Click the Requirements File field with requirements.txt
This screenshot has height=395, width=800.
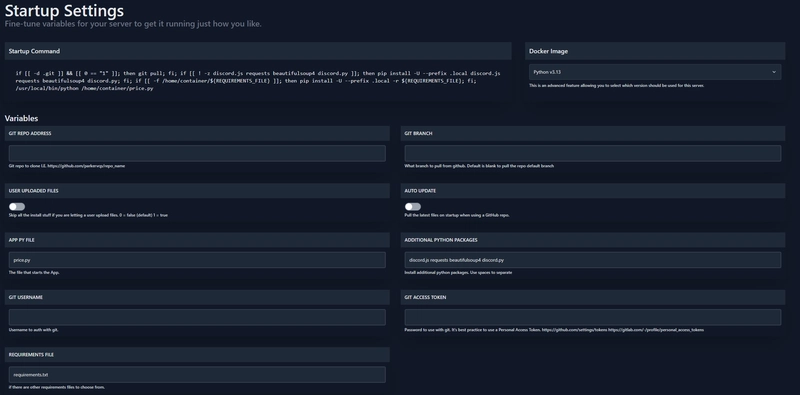pyautogui.click(x=197, y=375)
